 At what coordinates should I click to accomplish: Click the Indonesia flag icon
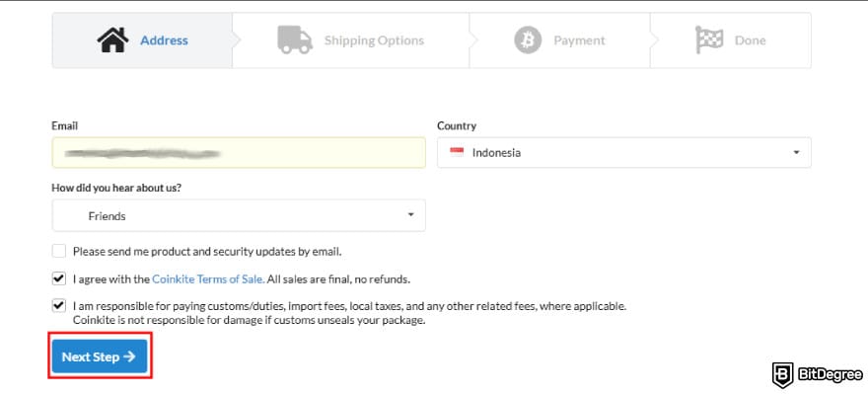click(457, 152)
